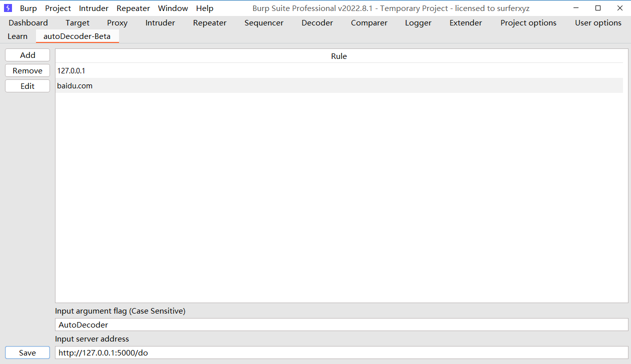
Task: Select the 127.0.0.1 rule row
Action: (x=339, y=70)
